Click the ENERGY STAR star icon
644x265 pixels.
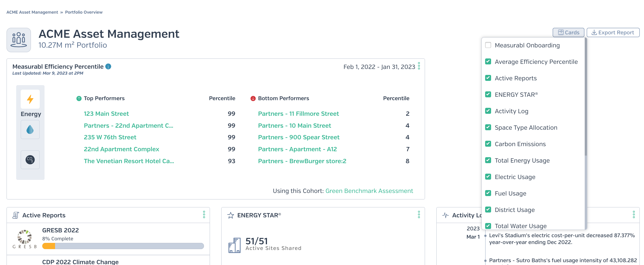231,215
